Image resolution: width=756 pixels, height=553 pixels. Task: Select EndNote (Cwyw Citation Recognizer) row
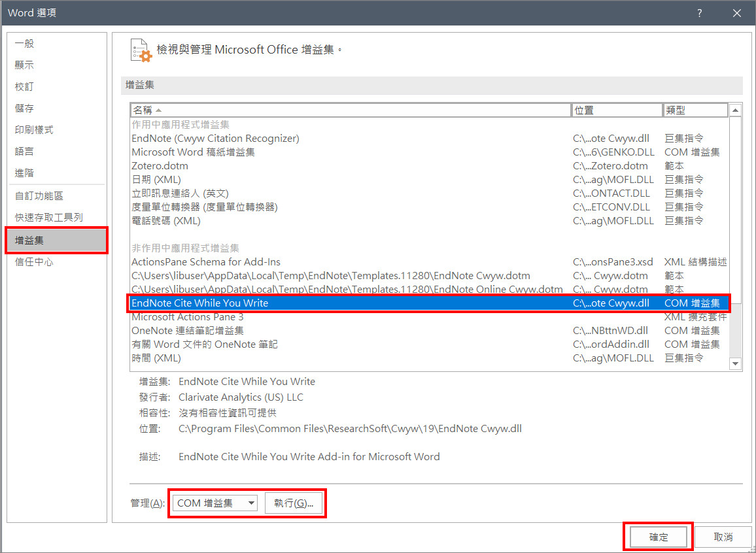tap(430, 139)
